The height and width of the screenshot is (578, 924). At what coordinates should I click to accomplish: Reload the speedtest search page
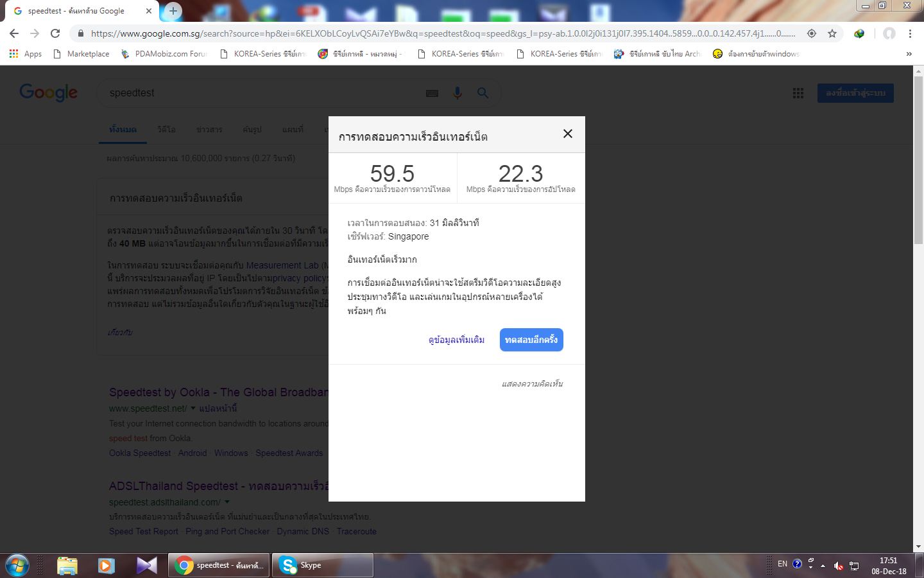55,33
